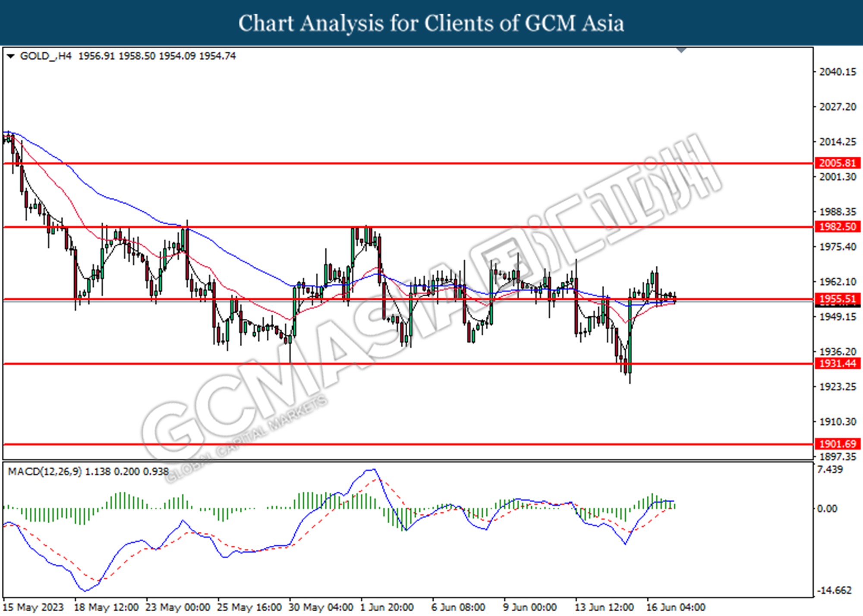Click the 18 May 12:00 time label

(x=107, y=607)
